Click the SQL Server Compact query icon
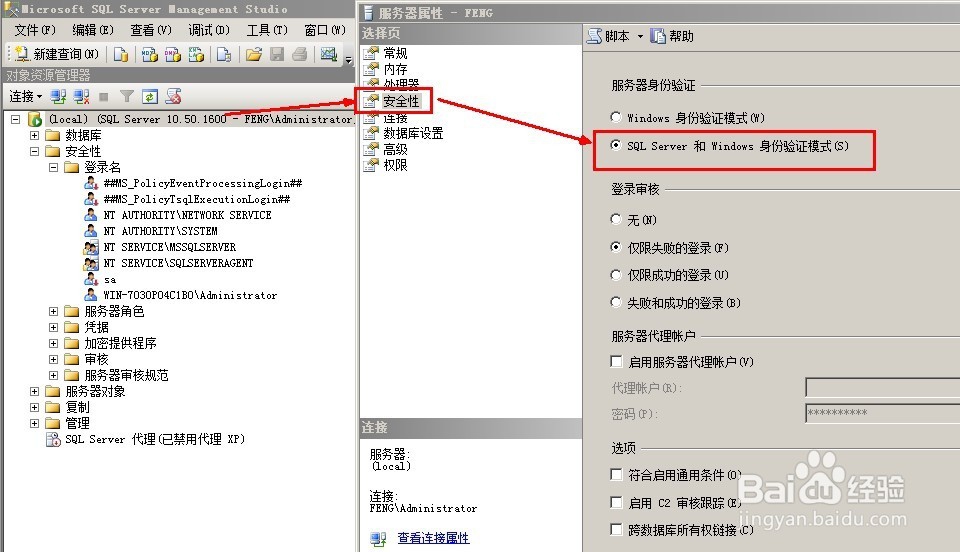The image size is (960, 552). pyautogui.click(x=224, y=54)
